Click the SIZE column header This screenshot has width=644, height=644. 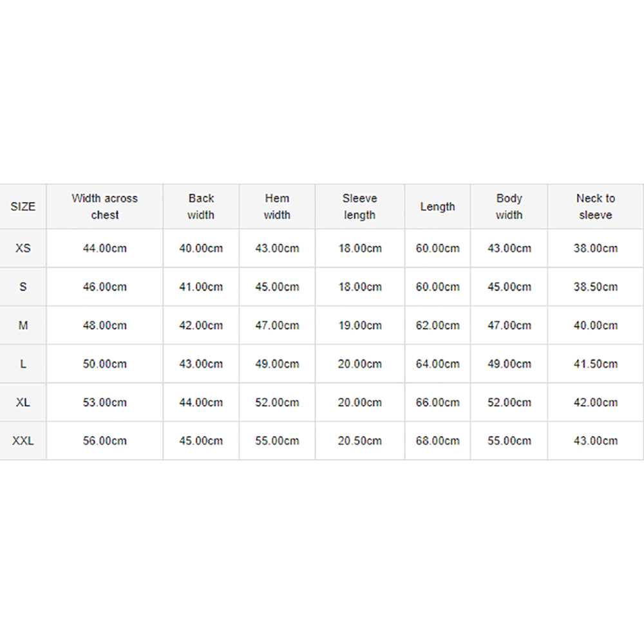tap(23, 207)
